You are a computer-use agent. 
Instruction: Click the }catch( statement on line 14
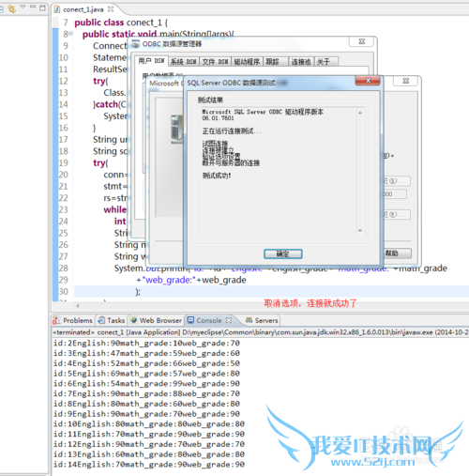110,104
